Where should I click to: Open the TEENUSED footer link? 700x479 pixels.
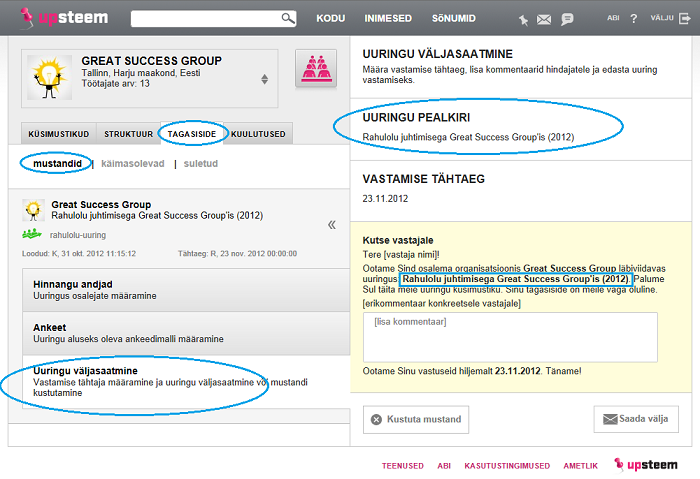point(403,466)
